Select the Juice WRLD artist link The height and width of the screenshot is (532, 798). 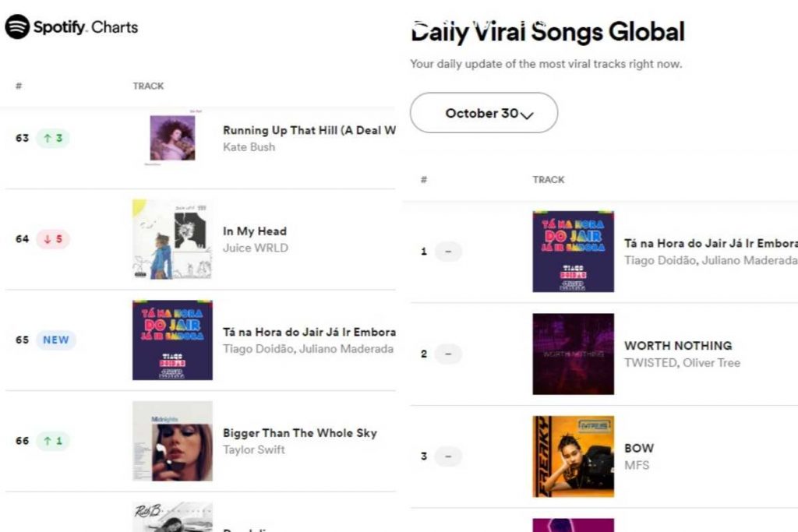[x=255, y=248]
